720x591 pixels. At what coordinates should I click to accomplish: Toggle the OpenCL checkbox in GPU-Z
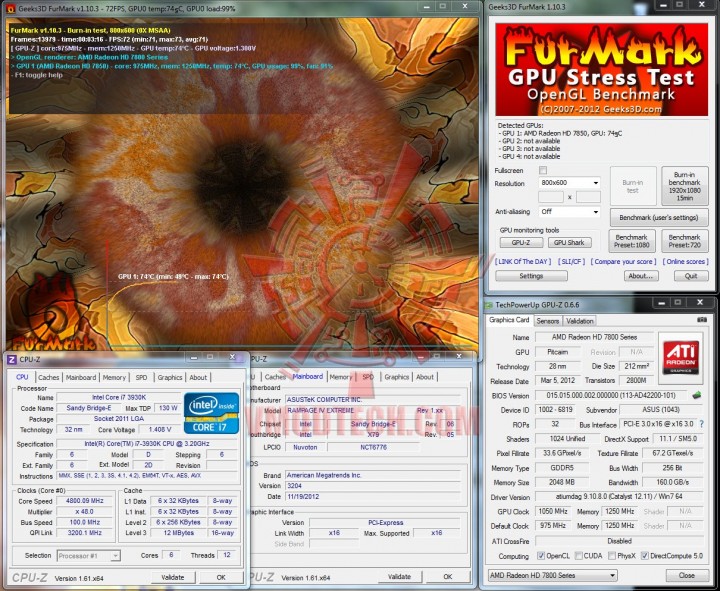click(x=541, y=556)
